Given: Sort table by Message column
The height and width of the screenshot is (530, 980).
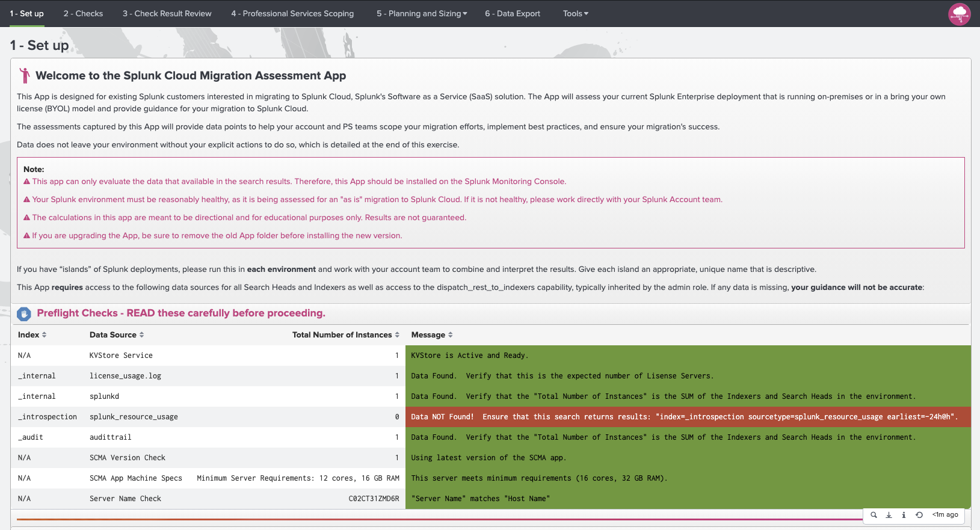Looking at the screenshot, I should coord(432,335).
